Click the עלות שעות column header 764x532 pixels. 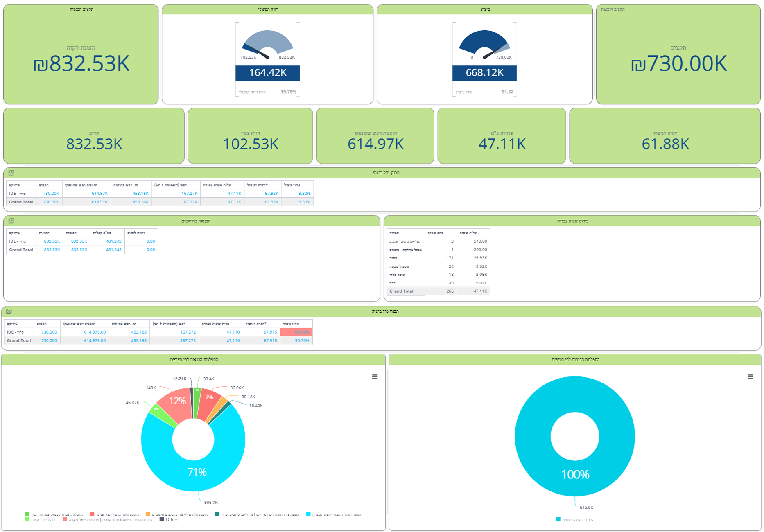tap(473, 233)
